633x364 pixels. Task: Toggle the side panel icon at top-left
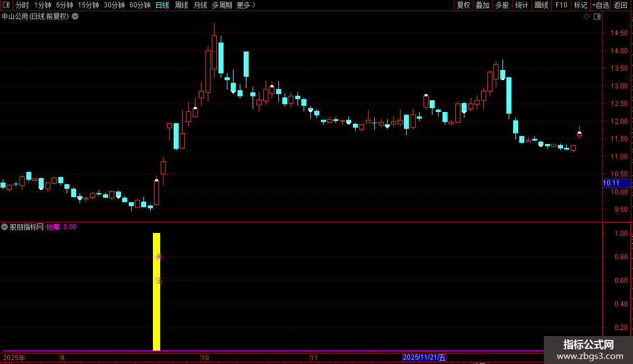coord(6,5)
